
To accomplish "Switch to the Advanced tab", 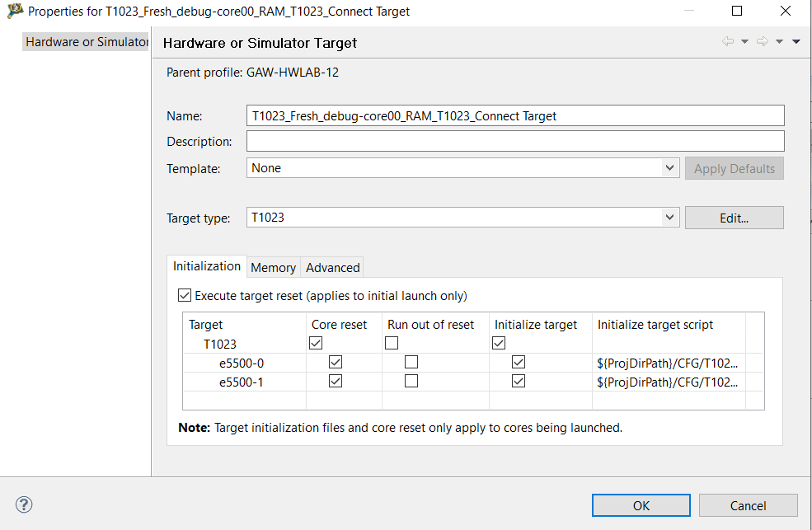I will [332, 267].
